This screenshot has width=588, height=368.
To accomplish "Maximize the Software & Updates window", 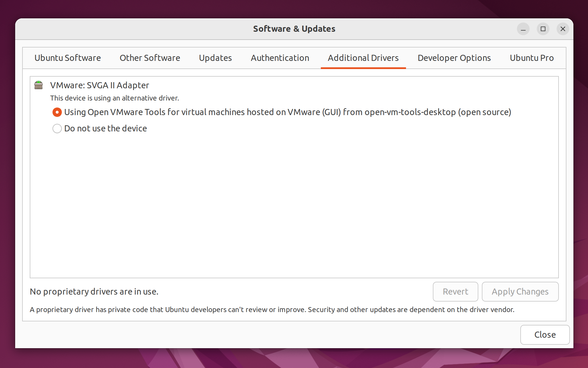I will pyautogui.click(x=543, y=29).
